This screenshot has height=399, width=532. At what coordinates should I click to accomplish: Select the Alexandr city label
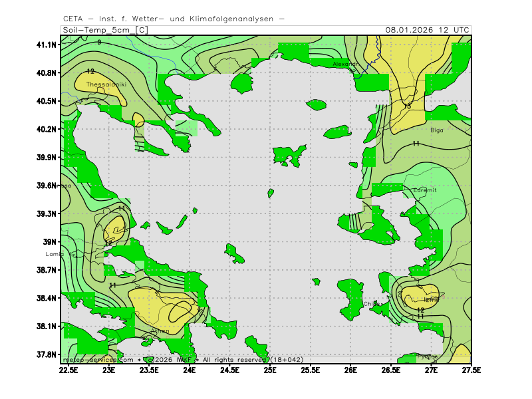click(x=345, y=64)
